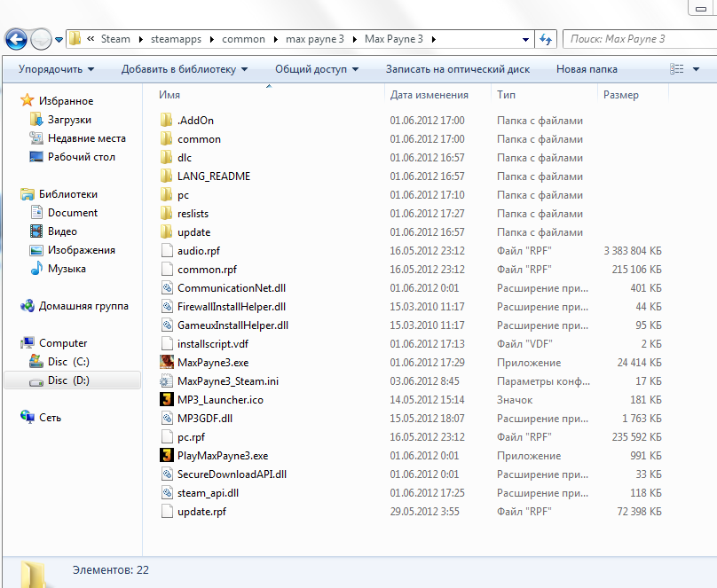The width and height of the screenshot is (717, 588).
Task: Click the Новая папка button
Action: 587,69
